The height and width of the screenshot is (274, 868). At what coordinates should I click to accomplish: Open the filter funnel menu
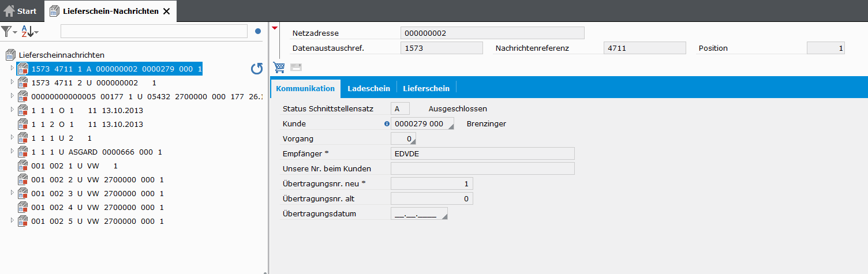coord(8,32)
